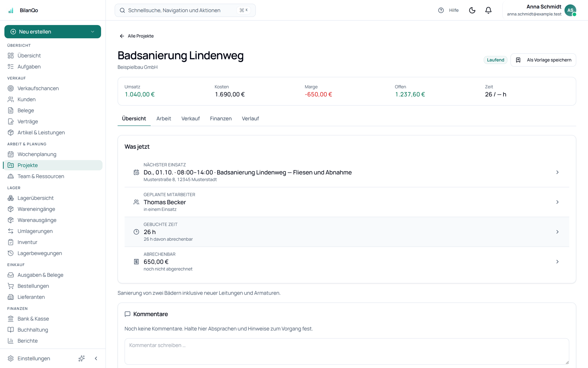Collapse the sidebar with the arrow icon
The height and width of the screenshot is (368, 588).
[x=96, y=358]
